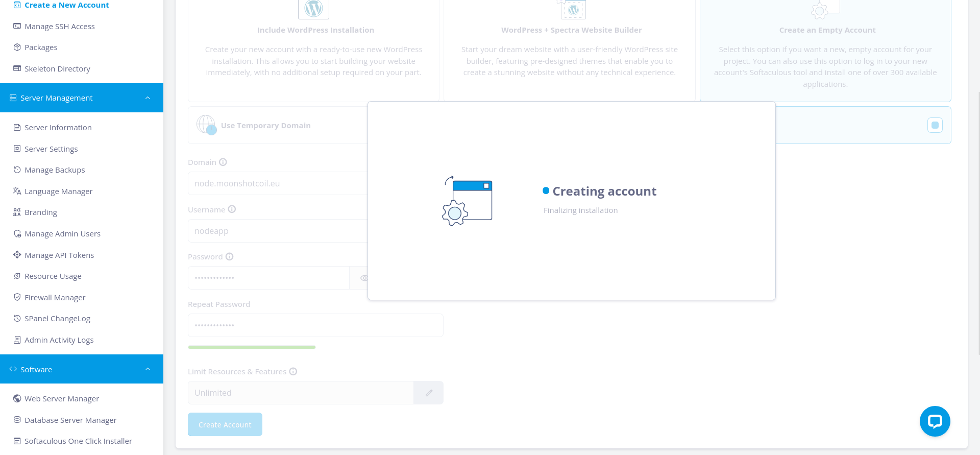Click the Skeleton Directory icon
The width and height of the screenshot is (980, 455).
tap(17, 68)
